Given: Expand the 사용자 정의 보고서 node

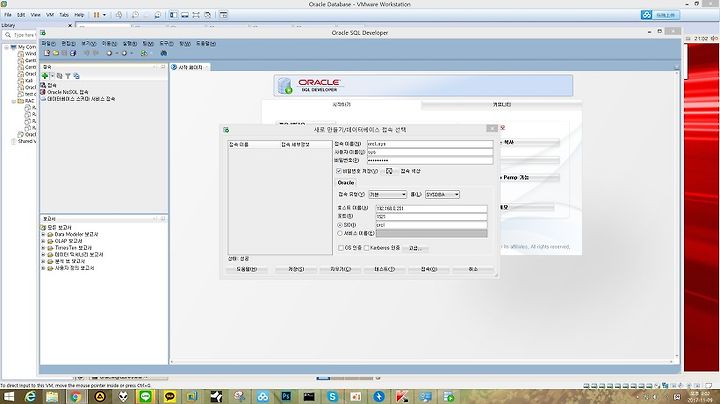Looking at the screenshot, I should coord(43,268).
